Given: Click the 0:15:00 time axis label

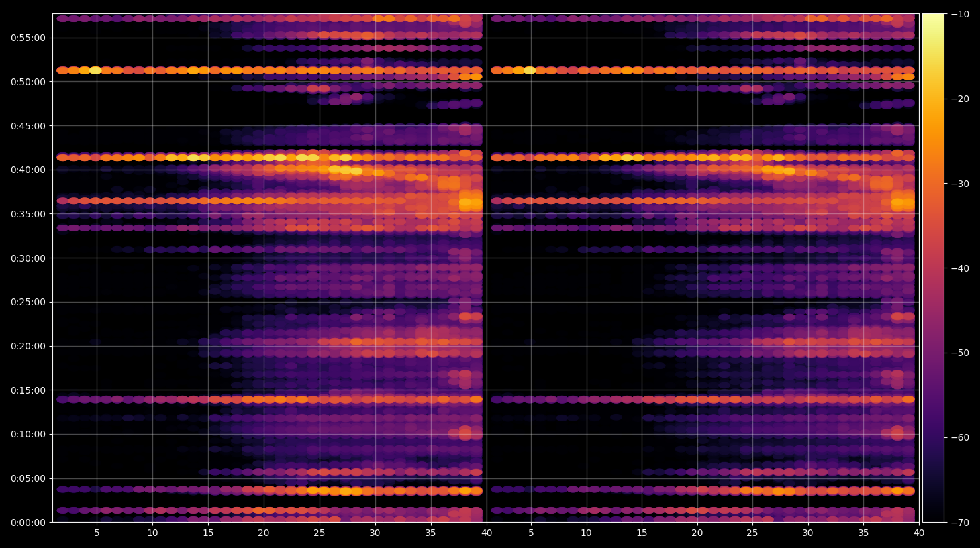Looking at the screenshot, I should pos(28,390).
